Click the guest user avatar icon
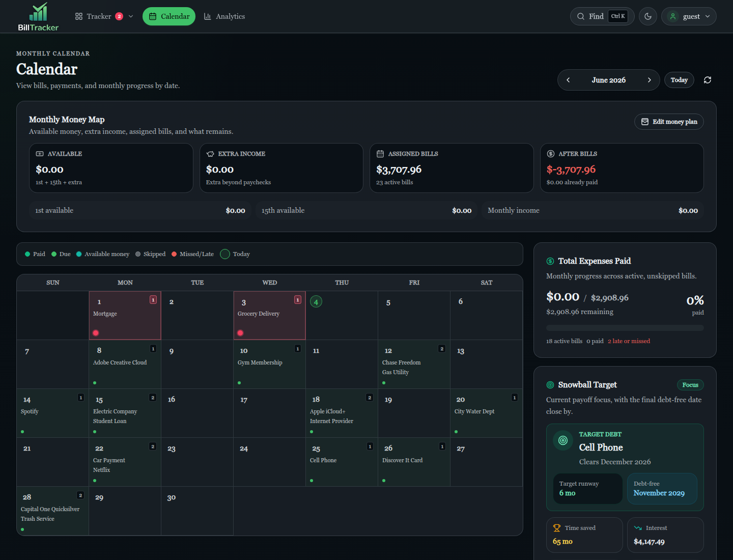This screenshot has height=560, width=733. 673,16
